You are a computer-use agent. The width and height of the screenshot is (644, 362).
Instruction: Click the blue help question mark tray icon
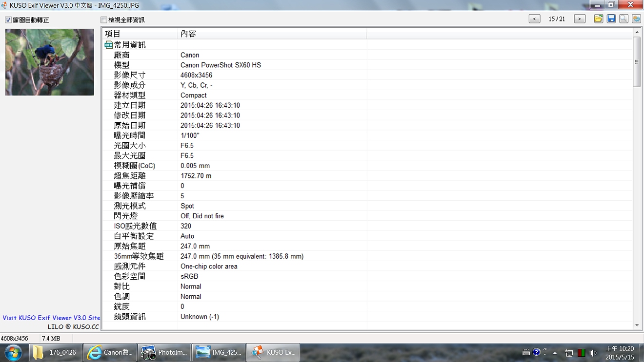(537, 352)
